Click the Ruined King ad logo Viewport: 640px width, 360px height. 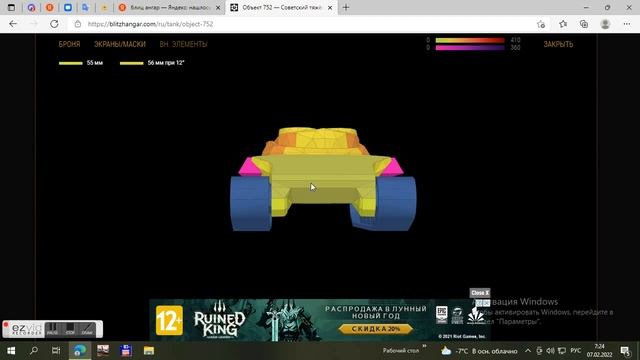click(219, 320)
